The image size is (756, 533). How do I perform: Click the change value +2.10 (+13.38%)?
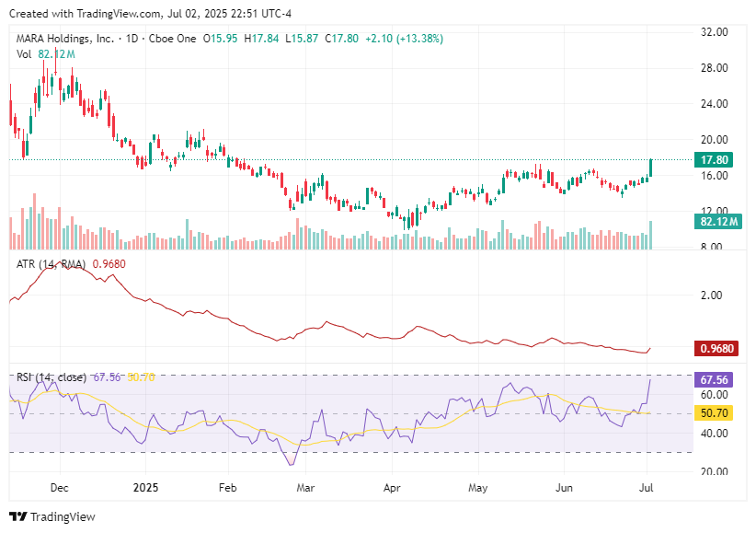tap(404, 39)
